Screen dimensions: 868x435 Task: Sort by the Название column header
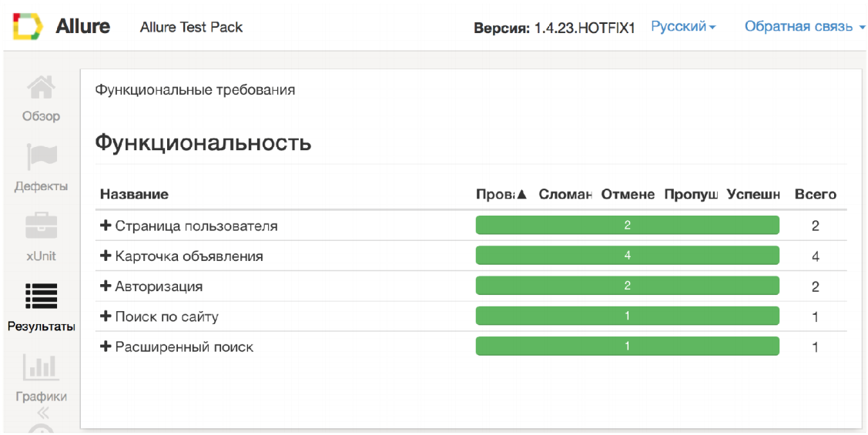[x=134, y=194]
